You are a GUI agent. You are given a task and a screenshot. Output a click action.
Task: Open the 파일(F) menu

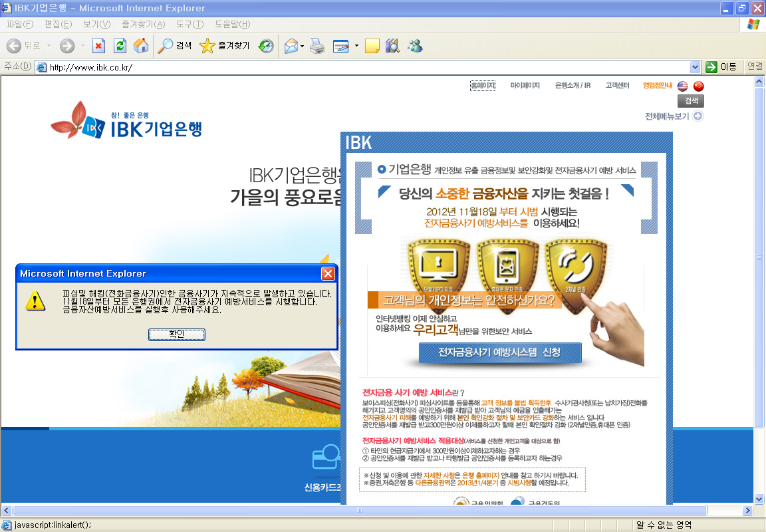20,24
